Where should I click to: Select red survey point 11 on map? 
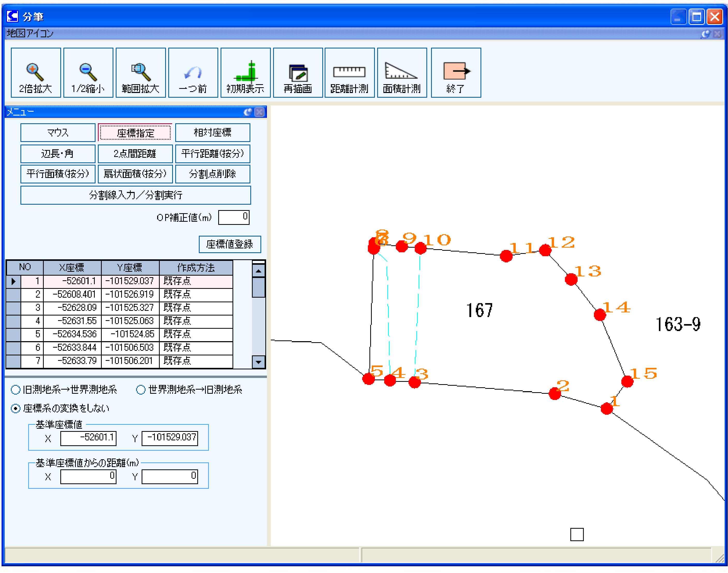(x=506, y=256)
